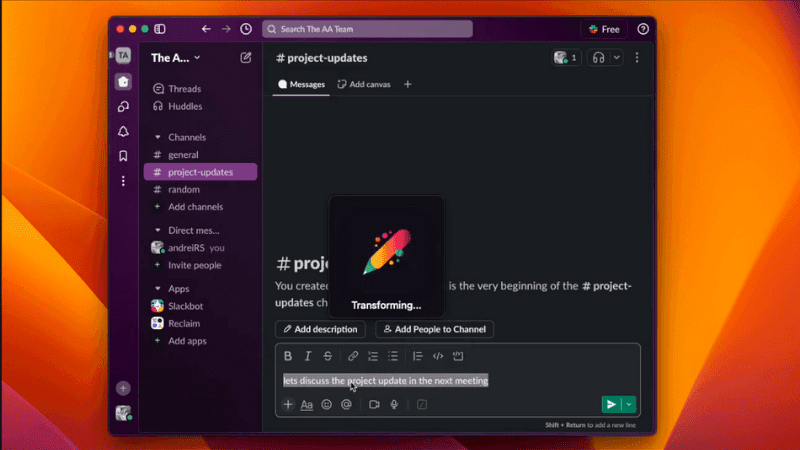Open the send options dropdown arrow
The width and height of the screenshot is (800, 450).
(629, 405)
